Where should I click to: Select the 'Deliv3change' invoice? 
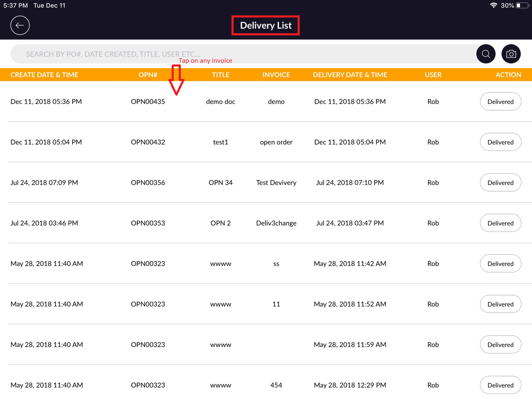276,223
